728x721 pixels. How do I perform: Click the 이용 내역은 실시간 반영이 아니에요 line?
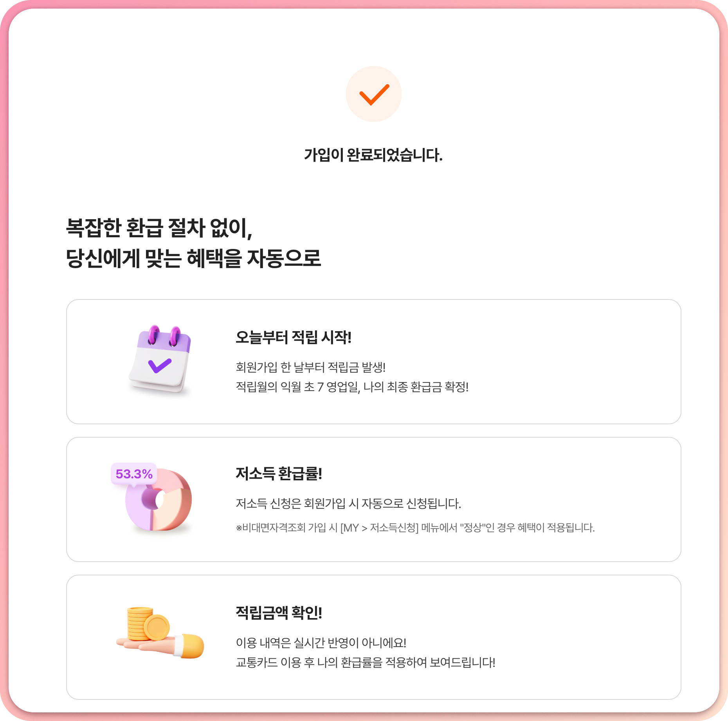(x=321, y=643)
